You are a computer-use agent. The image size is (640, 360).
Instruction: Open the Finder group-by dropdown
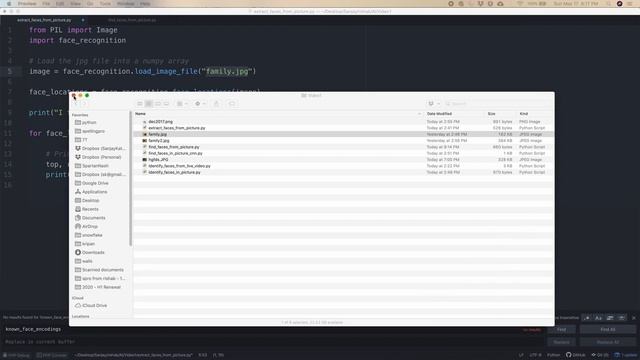[x=182, y=104]
